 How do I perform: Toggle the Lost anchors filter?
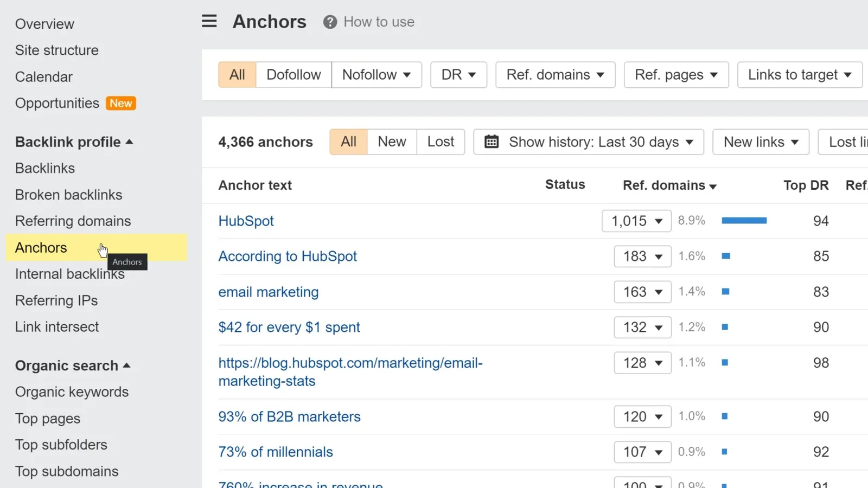[441, 142]
